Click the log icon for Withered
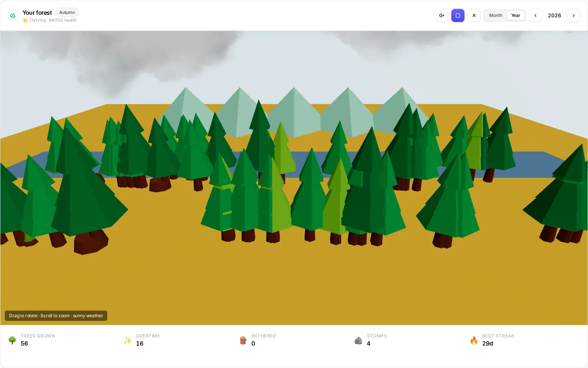This screenshot has width=588, height=368. pyautogui.click(x=243, y=340)
